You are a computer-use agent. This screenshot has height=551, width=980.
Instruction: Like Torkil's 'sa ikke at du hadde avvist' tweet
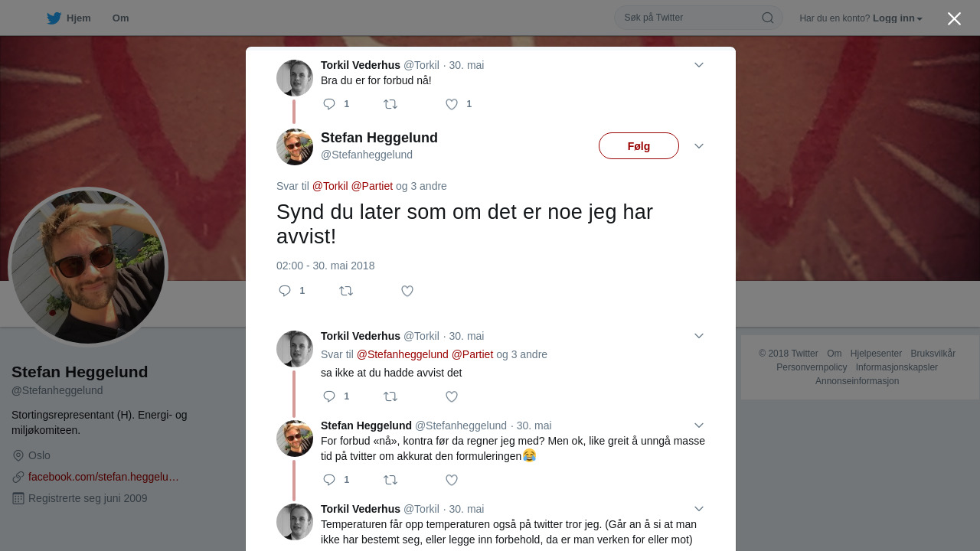pyautogui.click(x=452, y=396)
